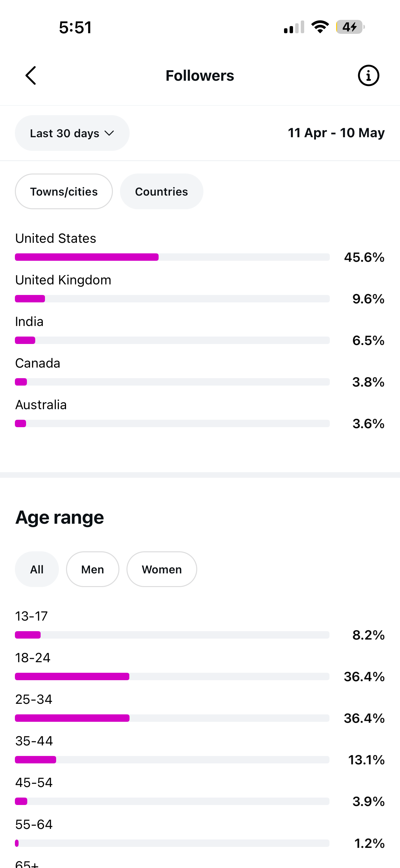
Task: Go back using the back arrow
Action: pyautogui.click(x=31, y=75)
